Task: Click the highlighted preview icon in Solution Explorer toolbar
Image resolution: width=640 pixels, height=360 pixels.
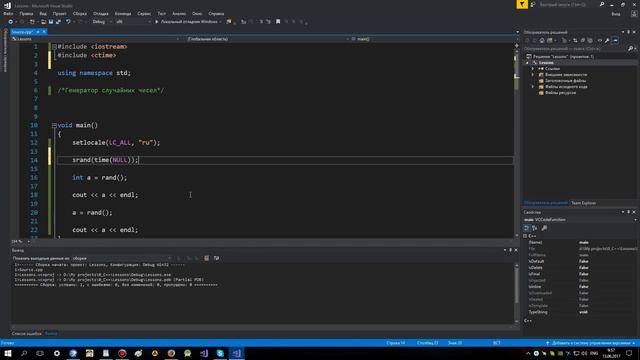Action: (x=615, y=40)
